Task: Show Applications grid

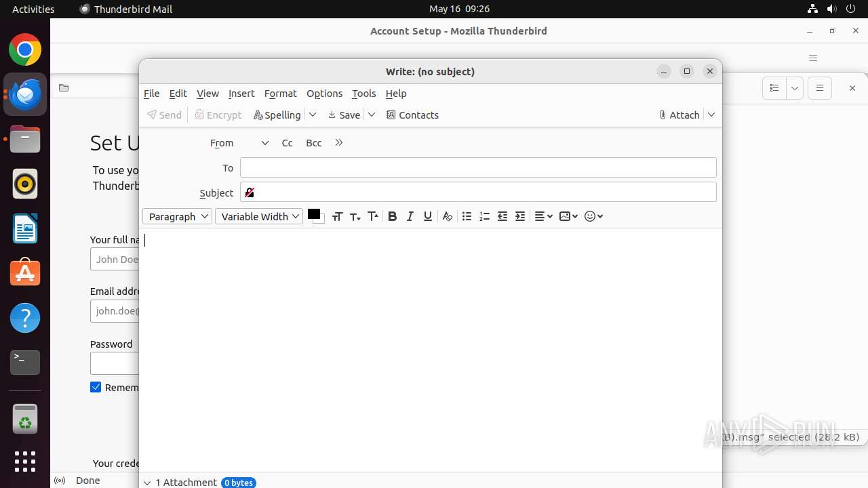Action: tap(25, 462)
